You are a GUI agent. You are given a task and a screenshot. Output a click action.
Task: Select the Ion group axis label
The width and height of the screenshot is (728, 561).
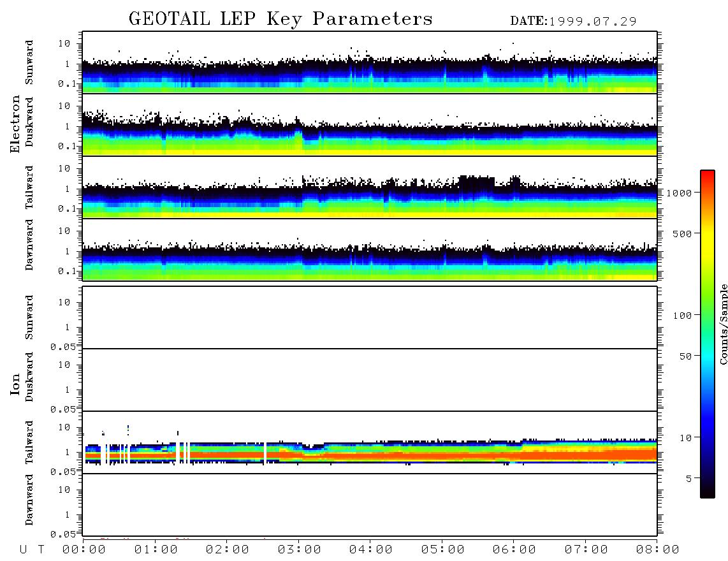point(15,384)
